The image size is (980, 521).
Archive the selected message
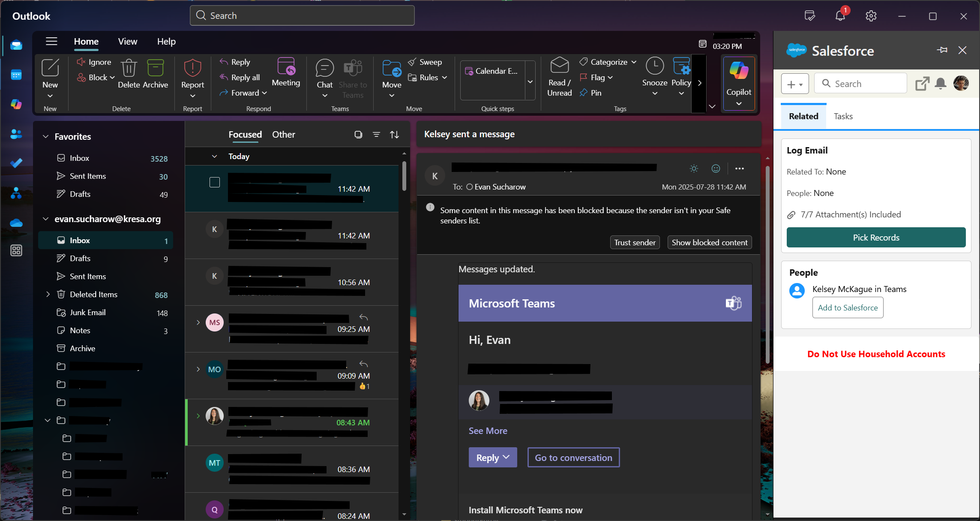click(x=155, y=74)
